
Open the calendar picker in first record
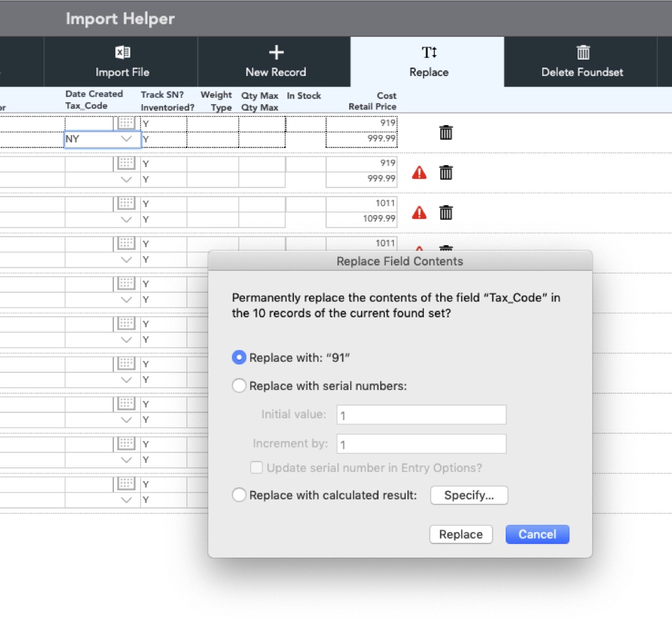click(126, 123)
